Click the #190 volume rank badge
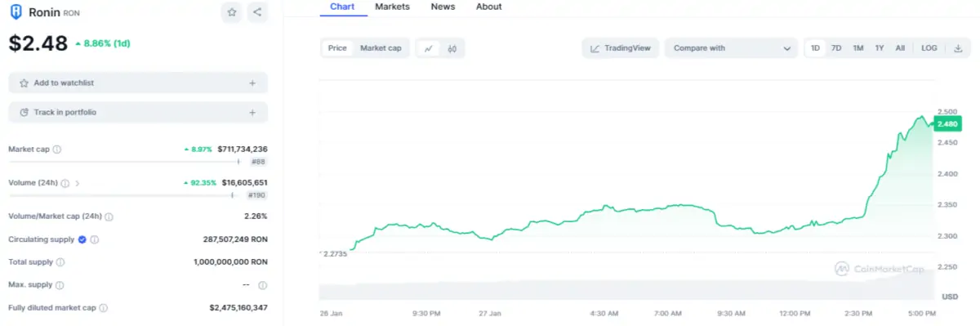Image resolution: width=980 pixels, height=326 pixels. pyautogui.click(x=256, y=196)
